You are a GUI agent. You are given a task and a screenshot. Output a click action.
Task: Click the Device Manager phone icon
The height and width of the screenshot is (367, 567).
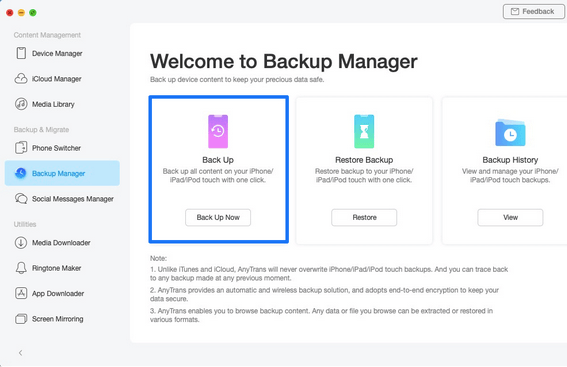coord(21,53)
